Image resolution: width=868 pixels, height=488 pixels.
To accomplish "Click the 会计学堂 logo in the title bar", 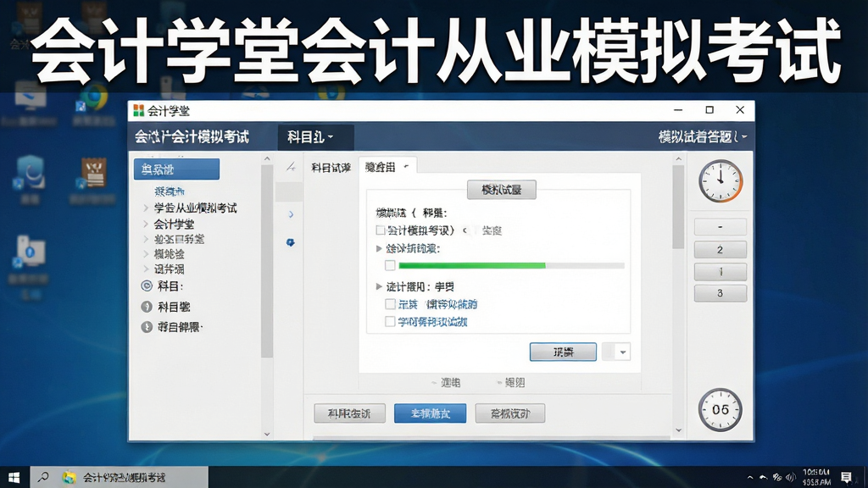I will pyautogui.click(x=138, y=111).
